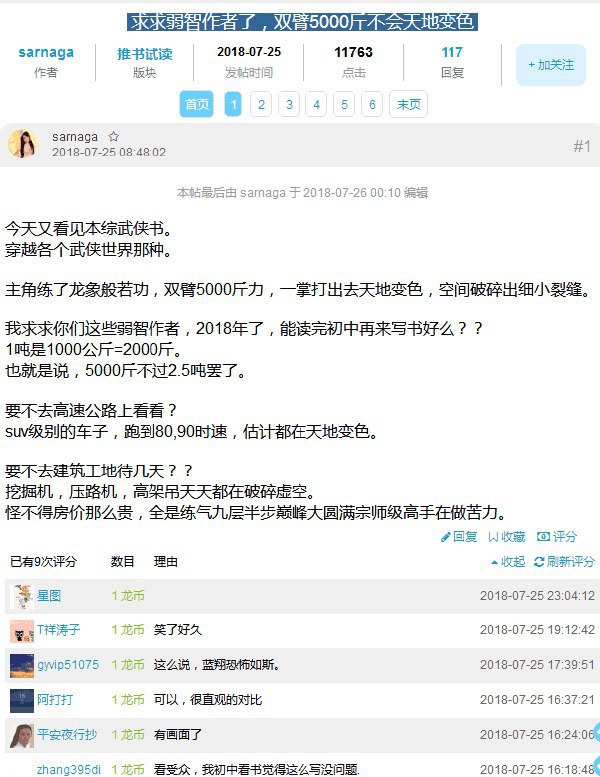Open sarnaga's avatar in the post header
This screenshot has height=777, width=600.
(x=23, y=144)
